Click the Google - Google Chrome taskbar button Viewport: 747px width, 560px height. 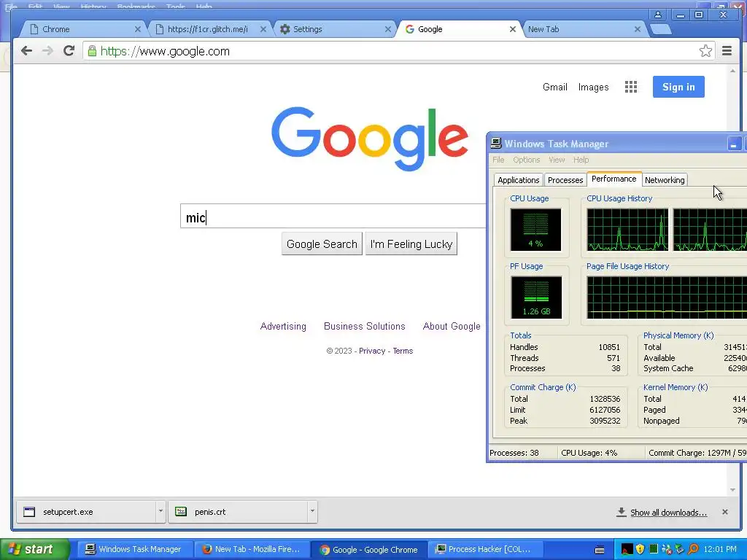pyautogui.click(x=368, y=549)
